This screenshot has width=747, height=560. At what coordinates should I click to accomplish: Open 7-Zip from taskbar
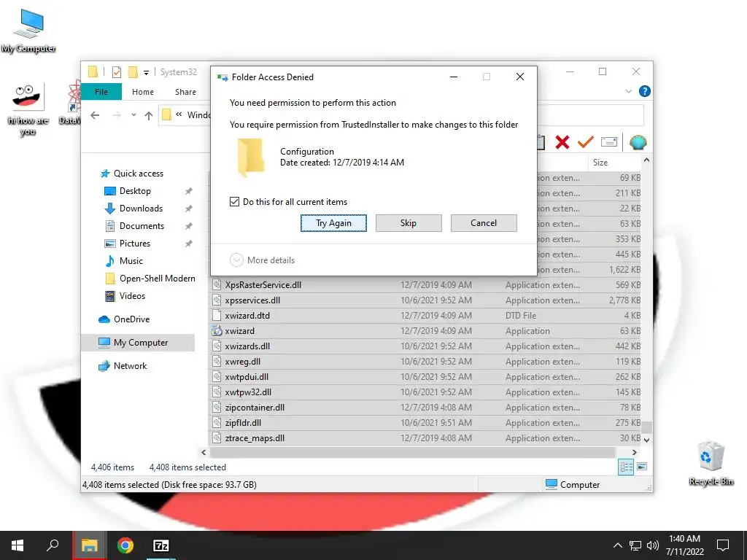tap(161, 545)
